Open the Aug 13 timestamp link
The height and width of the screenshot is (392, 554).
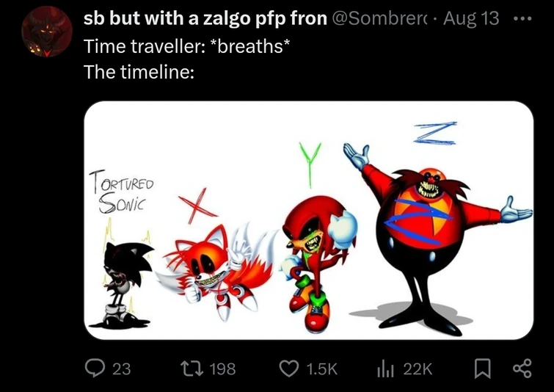click(x=471, y=18)
